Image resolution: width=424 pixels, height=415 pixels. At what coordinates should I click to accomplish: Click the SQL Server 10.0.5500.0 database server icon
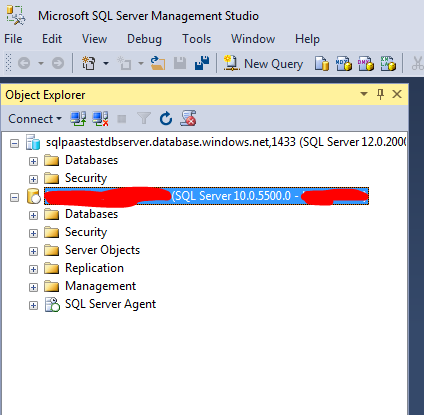(x=33, y=196)
